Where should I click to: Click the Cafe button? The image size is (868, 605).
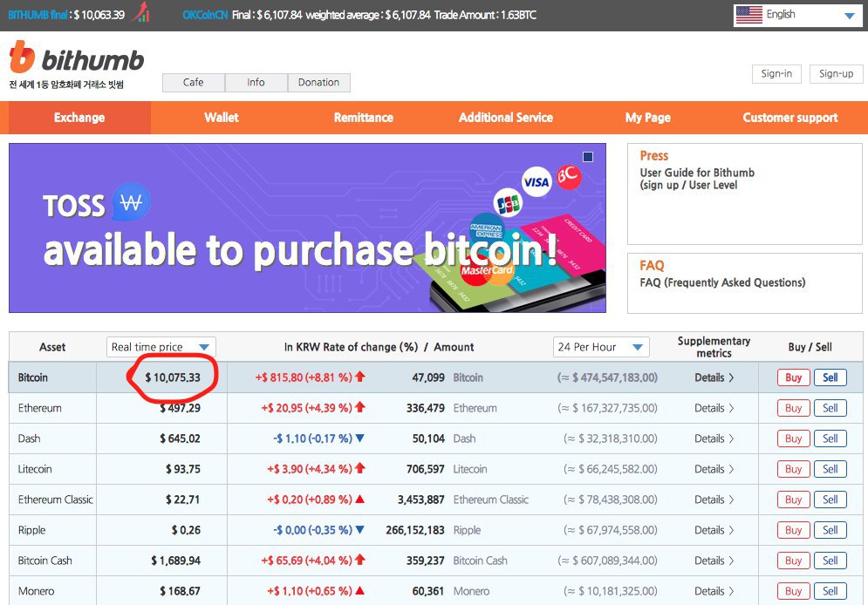coord(193,83)
